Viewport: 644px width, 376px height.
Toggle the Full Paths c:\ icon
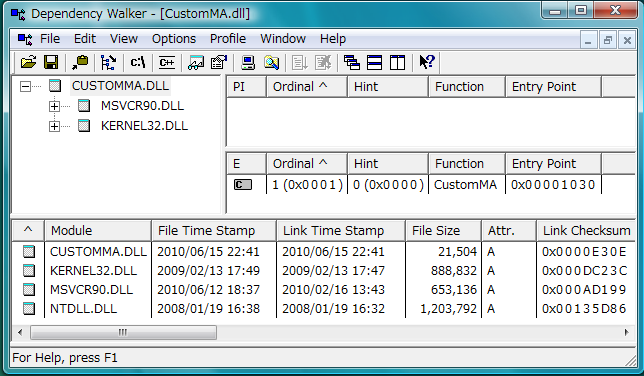138,62
